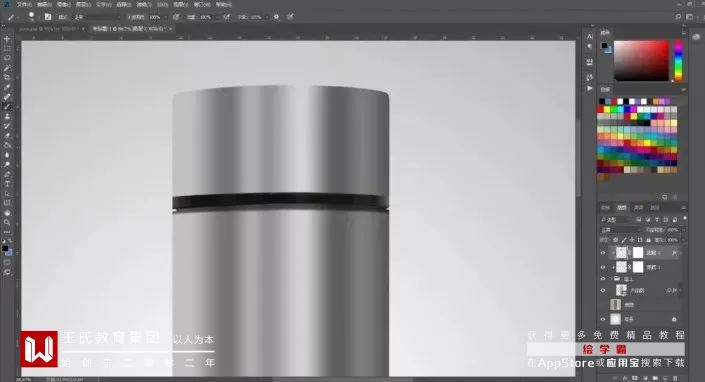The width and height of the screenshot is (705, 382).
Task: Select the Crop tool
Action: pos(7,77)
